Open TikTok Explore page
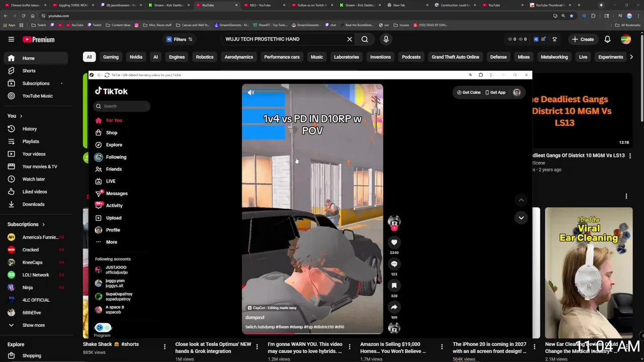This screenshot has height=362, width=644. [x=114, y=145]
